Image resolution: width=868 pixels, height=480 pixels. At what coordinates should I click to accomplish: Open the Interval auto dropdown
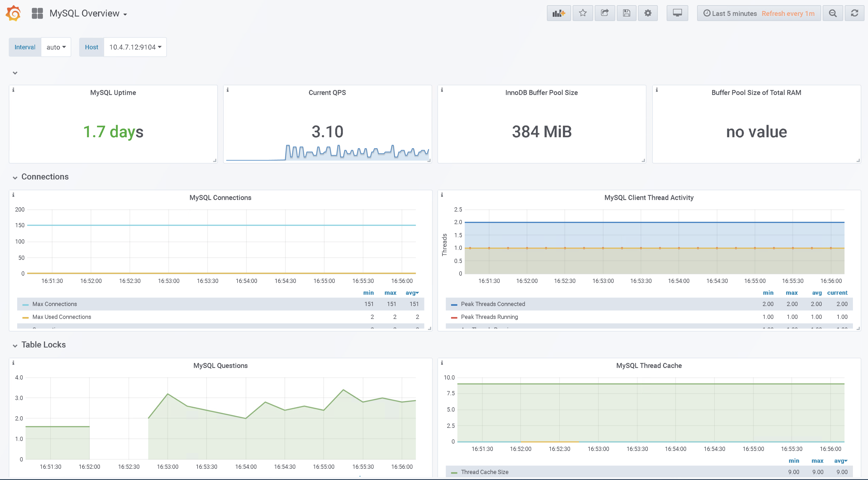pos(56,47)
